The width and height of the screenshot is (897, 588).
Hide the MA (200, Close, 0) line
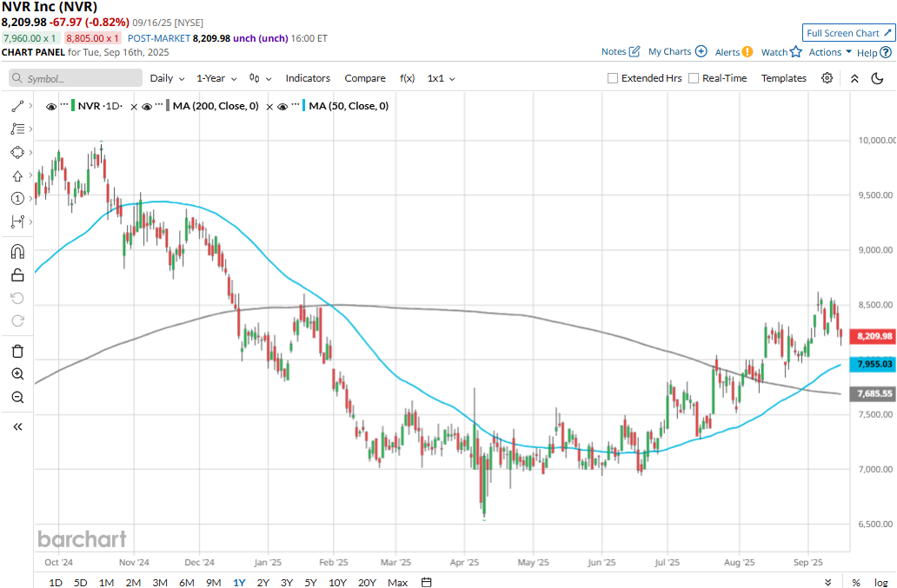(146, 107)
